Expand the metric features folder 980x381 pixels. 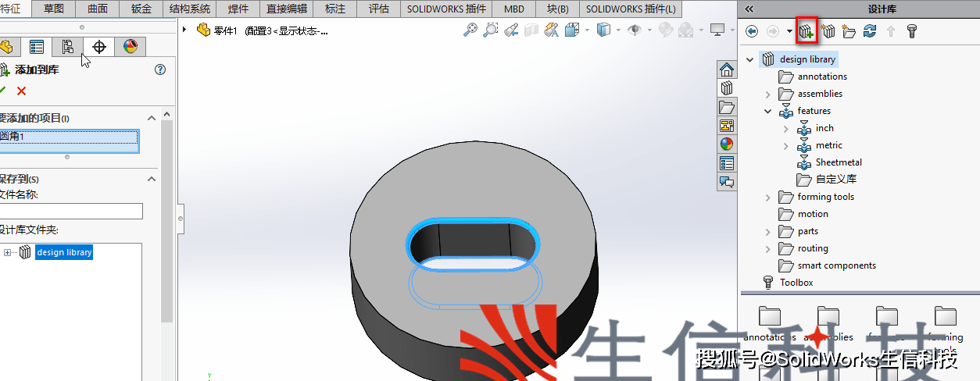pos(786,145)
